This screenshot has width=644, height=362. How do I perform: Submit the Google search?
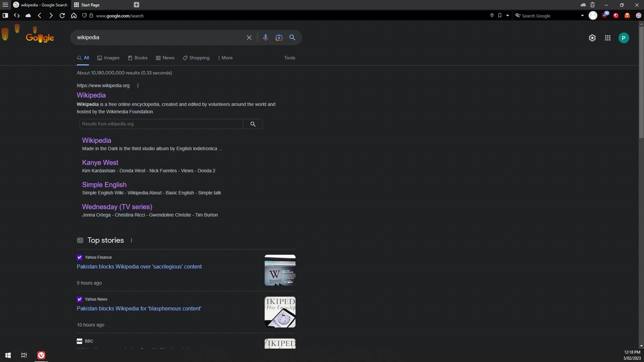tap(292, 38)
